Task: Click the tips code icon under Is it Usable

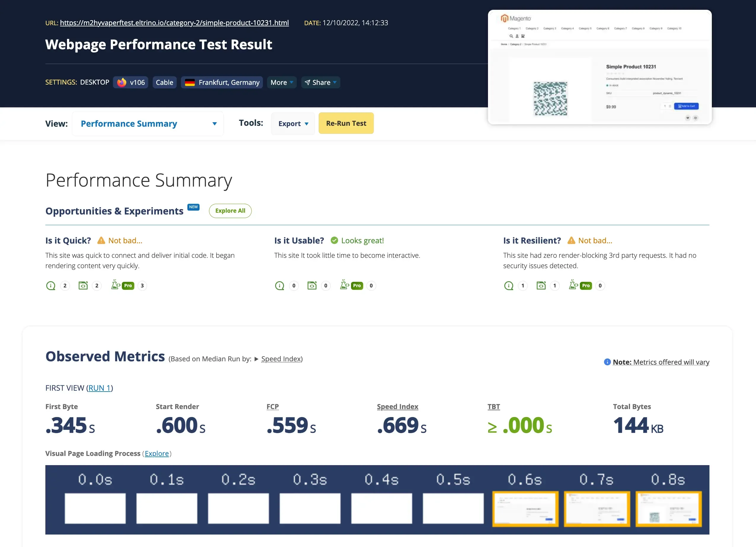Action: click(312, 285)
